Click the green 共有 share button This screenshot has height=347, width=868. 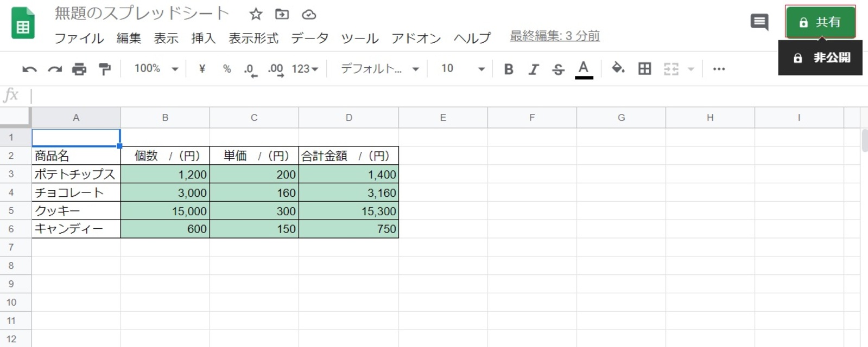[x=820, y=22]
